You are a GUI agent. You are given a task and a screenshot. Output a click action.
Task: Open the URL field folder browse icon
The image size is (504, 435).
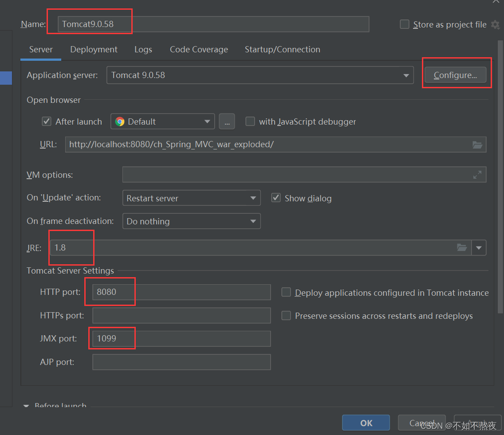point(477,145)
